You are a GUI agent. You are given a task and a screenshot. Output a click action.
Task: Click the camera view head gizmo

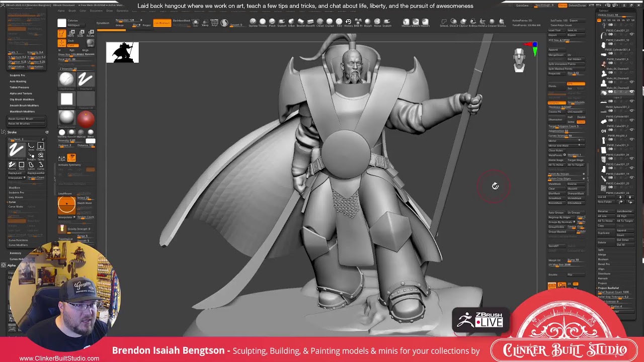[519, 59]
